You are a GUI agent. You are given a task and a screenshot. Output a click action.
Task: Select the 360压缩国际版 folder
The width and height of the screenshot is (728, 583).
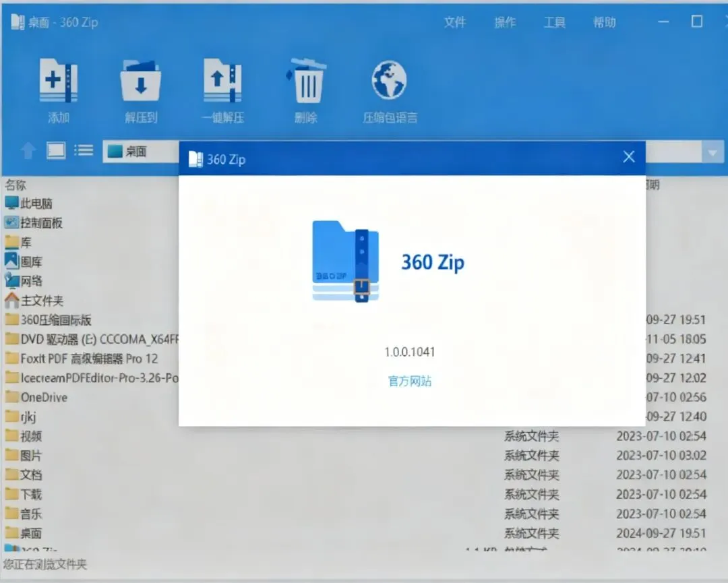48,320
